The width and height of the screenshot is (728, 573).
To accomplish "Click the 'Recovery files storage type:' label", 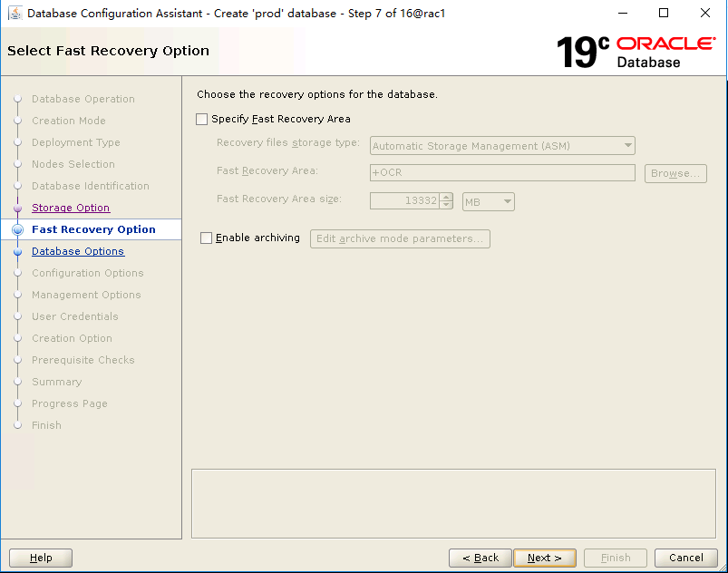I will pyautogui.click(x=288, y=143).
